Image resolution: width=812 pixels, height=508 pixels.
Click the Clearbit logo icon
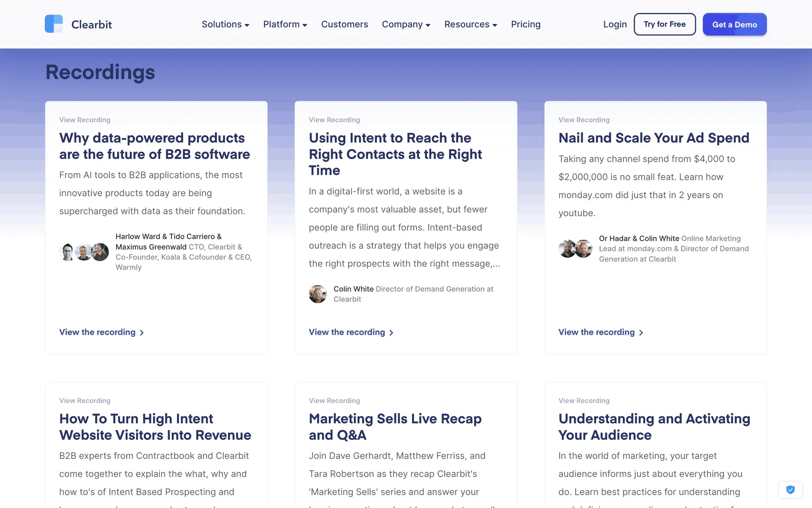(x=54, y=24)
